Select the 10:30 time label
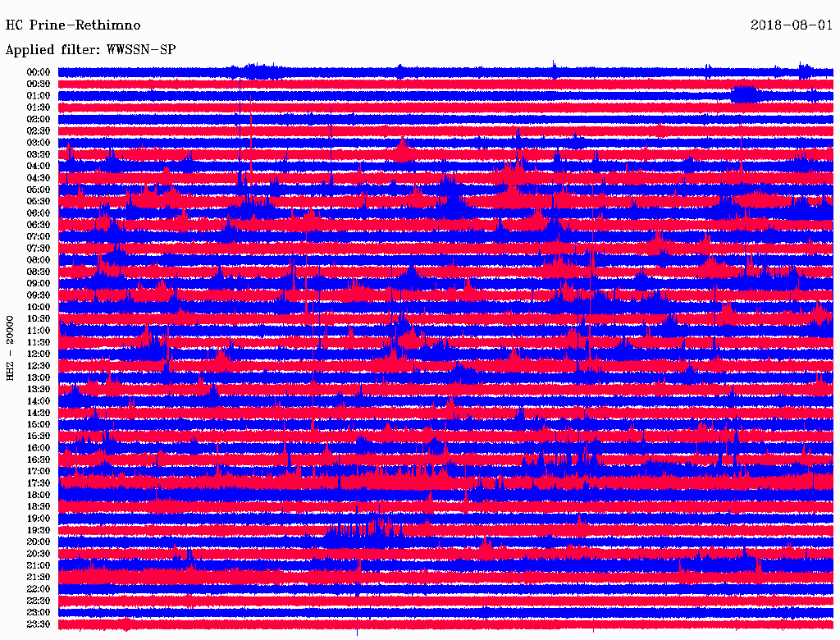This screenshot has height=640, width=840. pos(38,319)
